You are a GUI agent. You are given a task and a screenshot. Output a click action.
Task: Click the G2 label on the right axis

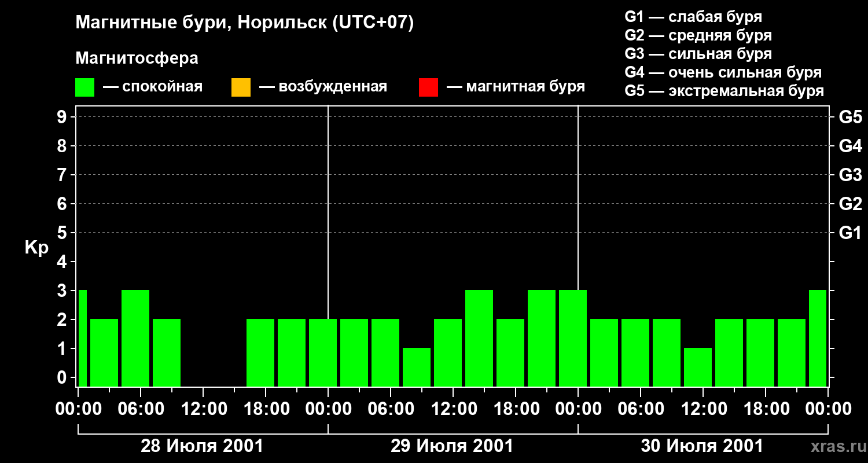[850, 204]
